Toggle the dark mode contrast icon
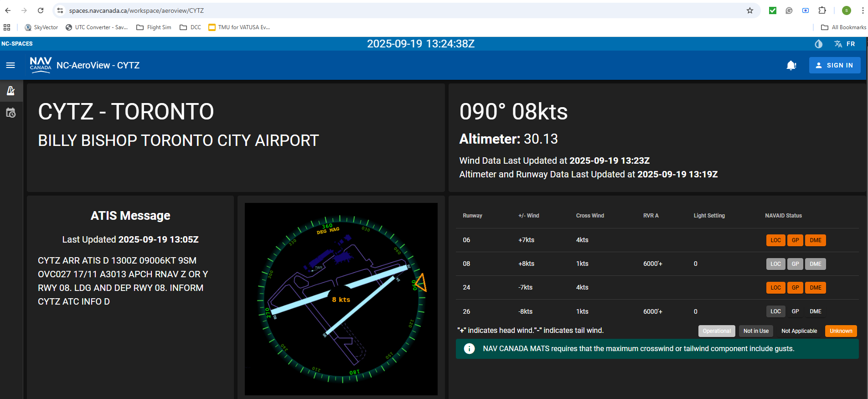868x399 pixels. [819, 44]
